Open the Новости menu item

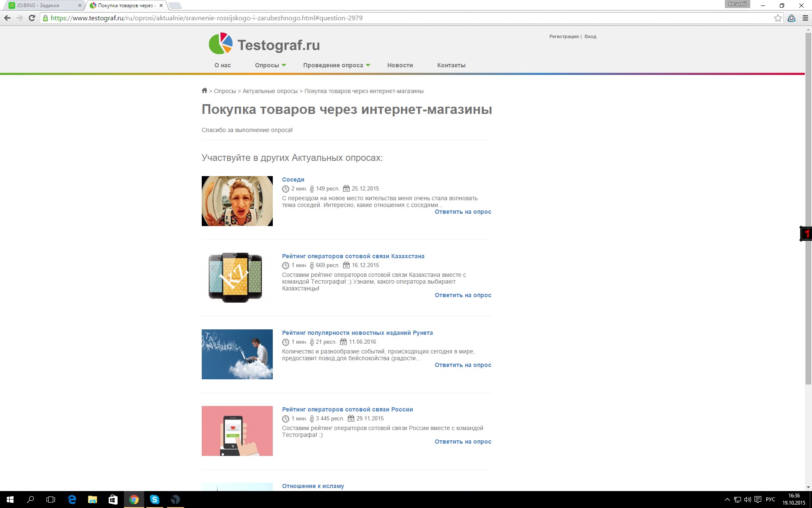click(400, 65)
